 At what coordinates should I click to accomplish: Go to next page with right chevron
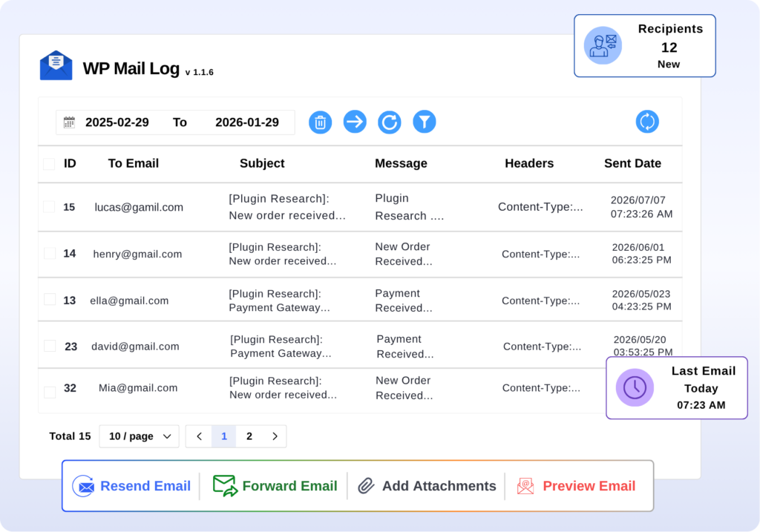(x=275, y=436)
